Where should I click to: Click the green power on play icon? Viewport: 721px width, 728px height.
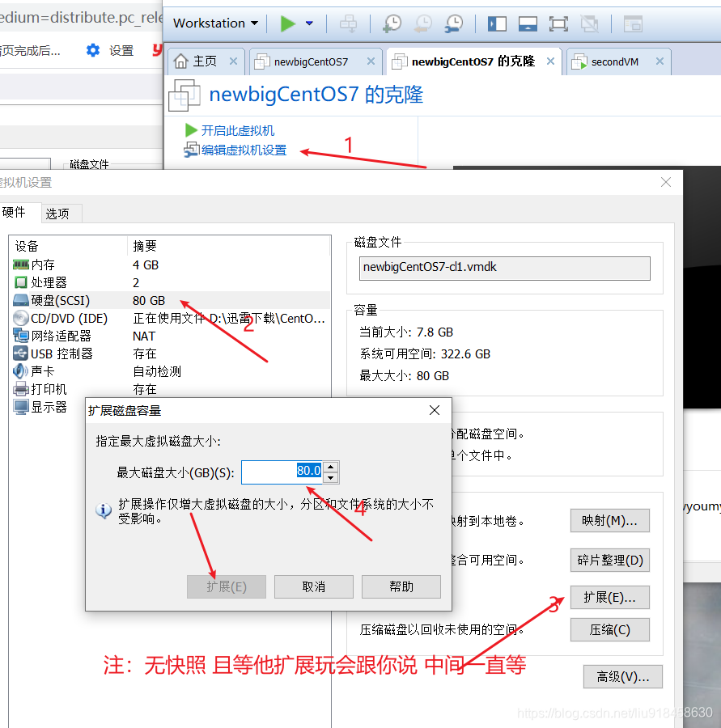coord(287,23)
